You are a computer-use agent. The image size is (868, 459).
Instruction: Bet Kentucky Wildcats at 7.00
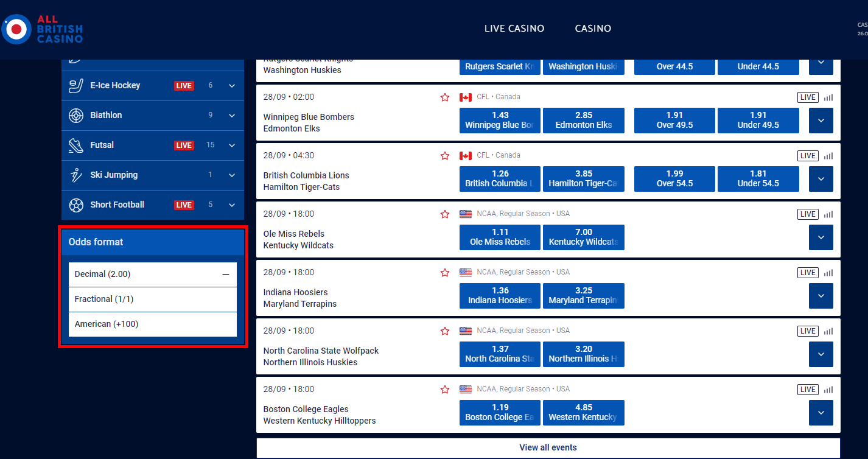click(x=584, y=237)
